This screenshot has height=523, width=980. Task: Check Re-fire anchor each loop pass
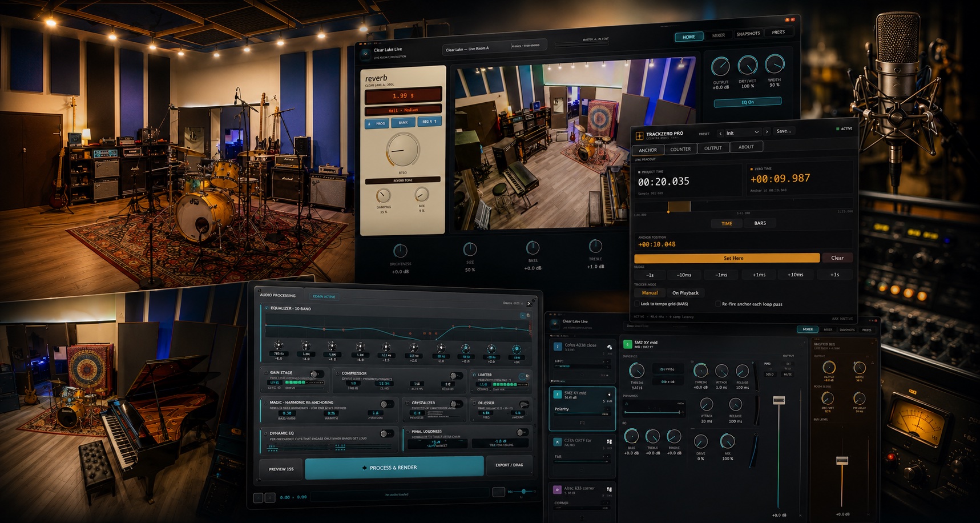coord(718,304)
